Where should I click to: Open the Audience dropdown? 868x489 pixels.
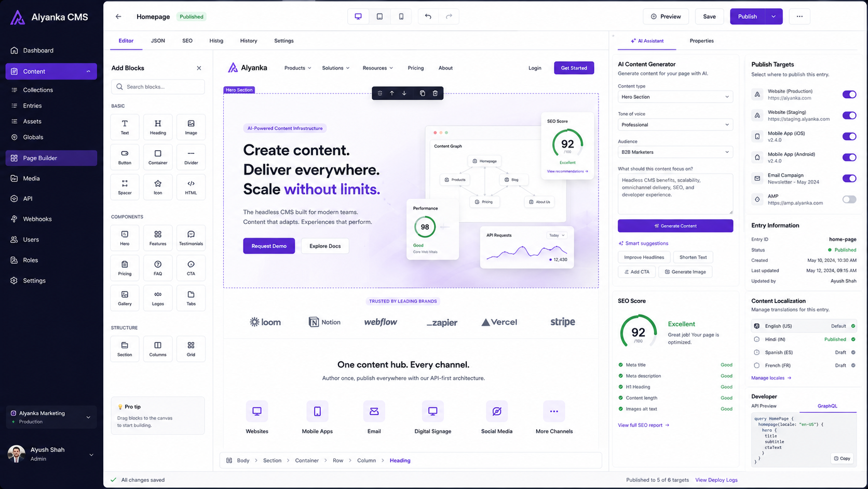point(675,152)
